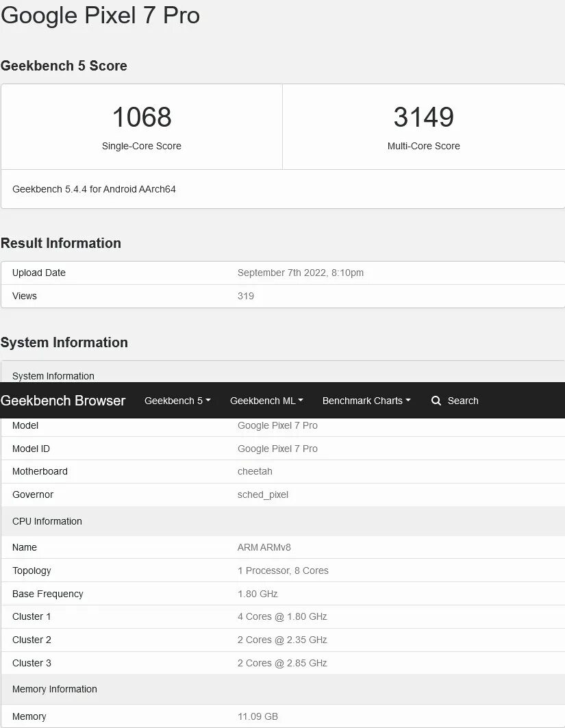Click the Governor row label
The height and width of the screenshot is (728, 565).
pyautogui.click(x=33, y=494)
